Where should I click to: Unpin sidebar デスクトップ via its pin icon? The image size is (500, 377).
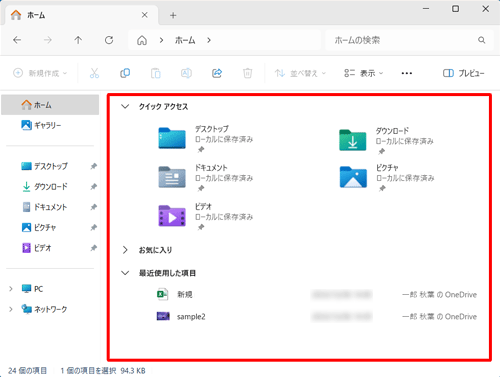(94, 166)
